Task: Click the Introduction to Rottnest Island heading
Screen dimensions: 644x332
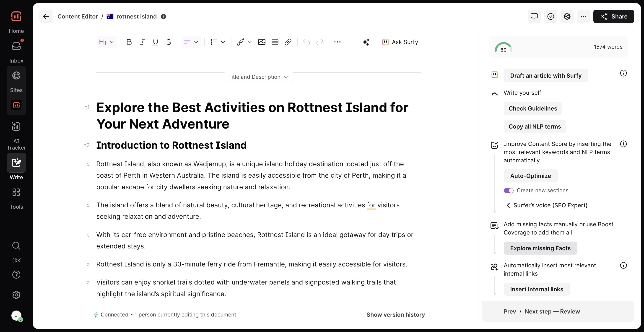Action: point(171,145)
